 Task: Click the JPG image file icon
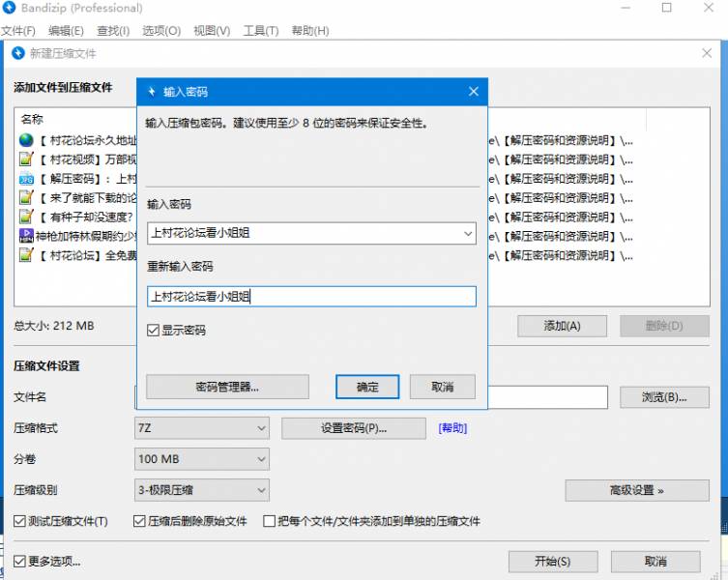point(26,179)
